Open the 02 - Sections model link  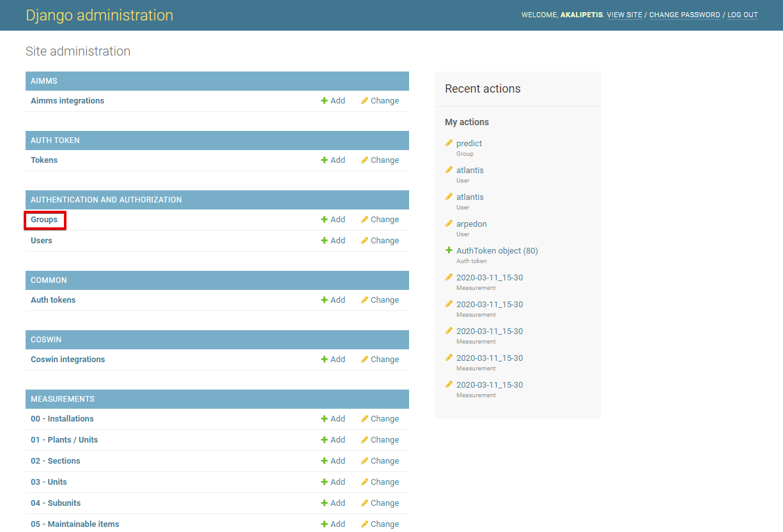(x=56, y=461)
